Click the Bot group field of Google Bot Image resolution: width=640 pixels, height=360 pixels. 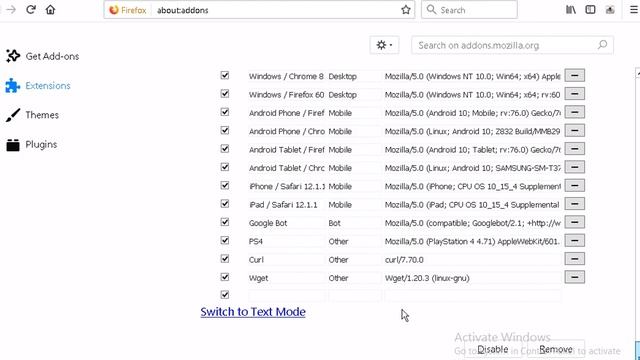354,223
